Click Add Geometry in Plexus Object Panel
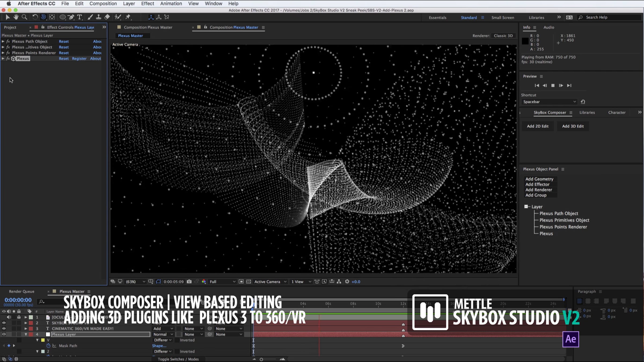This screenshot has height=362, width=644. pyautogui.click(x=539, y=179)
